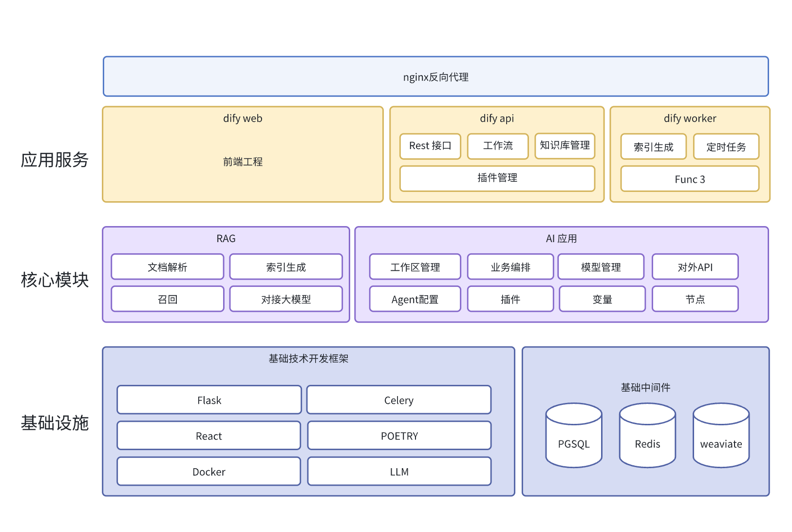Viewport: 792px width, 532px height.
Task: Click the AI 应用 group title
Action: 561,239
